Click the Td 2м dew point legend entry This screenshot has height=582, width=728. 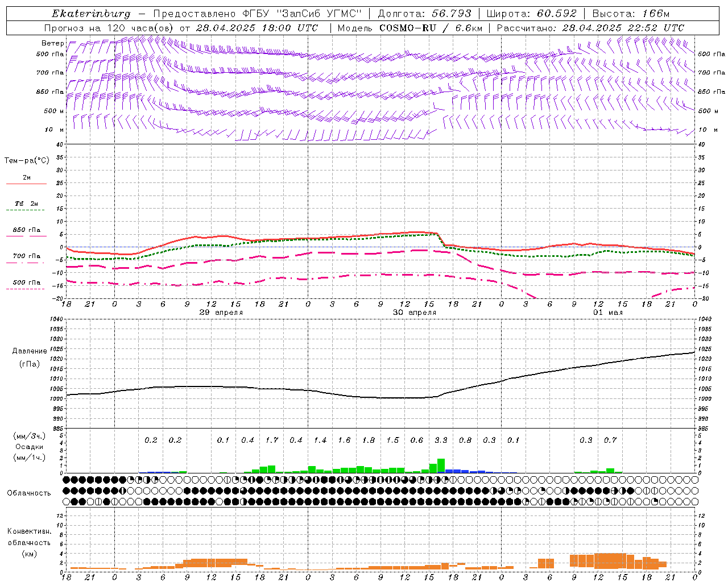26,203
